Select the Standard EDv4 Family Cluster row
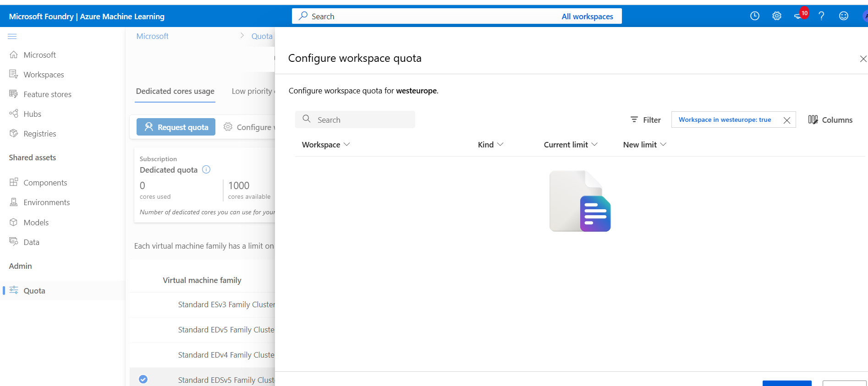The width and height of the screenshot is (868, 386). click(202, 355)
